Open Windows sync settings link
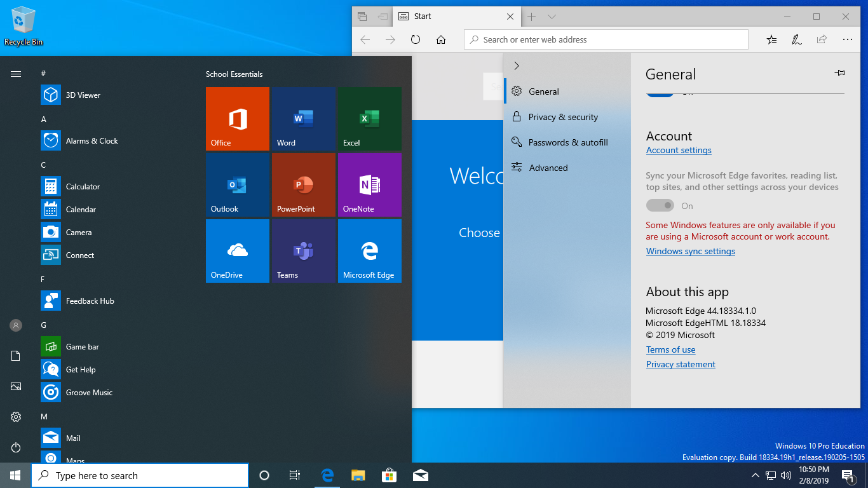Viewport: 868px width, 488px height. pyautogui.click(x=691, y=252)
